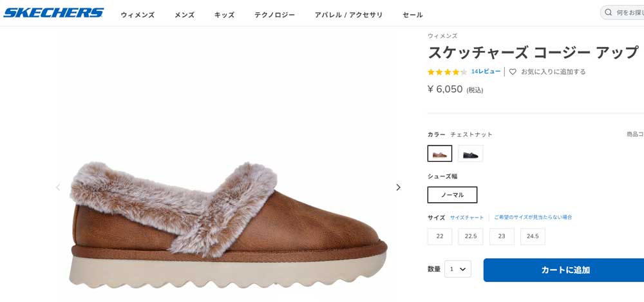Screen dimensions: 644x302
Task: Open the 14レビュー reviews link
Action: click(486, 71)
